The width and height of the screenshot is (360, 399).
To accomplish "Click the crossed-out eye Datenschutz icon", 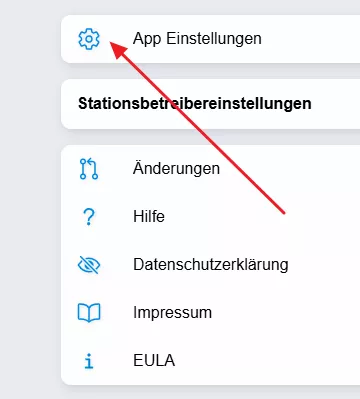I will point(89,265).
